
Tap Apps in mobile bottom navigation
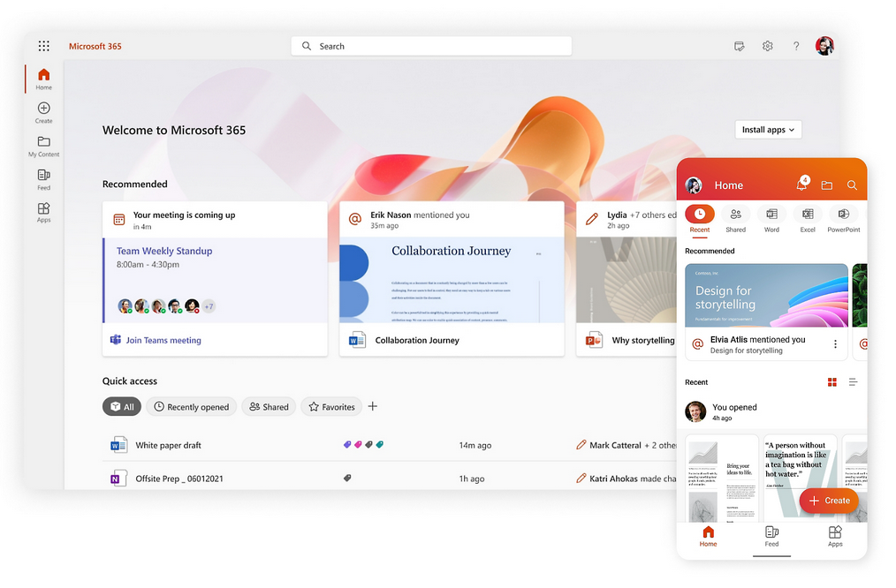(x=835, y=537)
